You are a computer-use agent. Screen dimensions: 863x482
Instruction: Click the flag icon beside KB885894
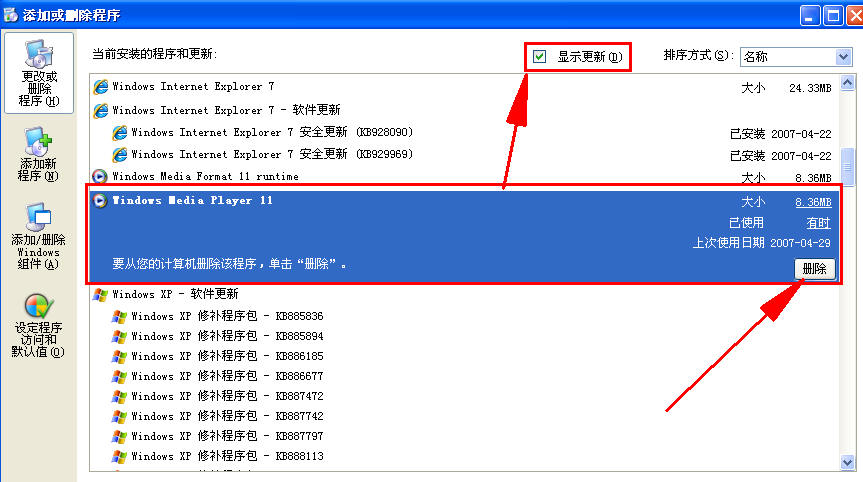pyautogui.click(x=119, y=336)
